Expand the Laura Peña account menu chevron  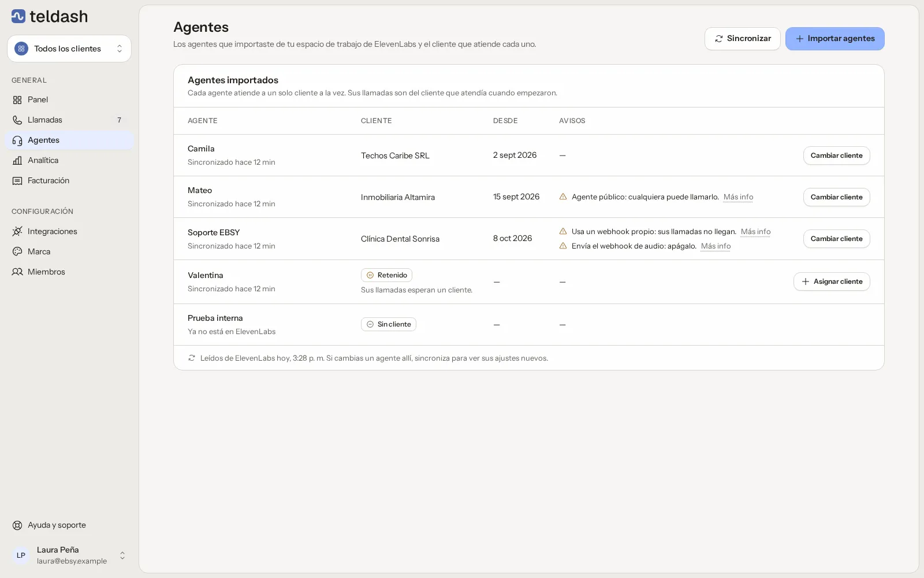coord(122,555)
